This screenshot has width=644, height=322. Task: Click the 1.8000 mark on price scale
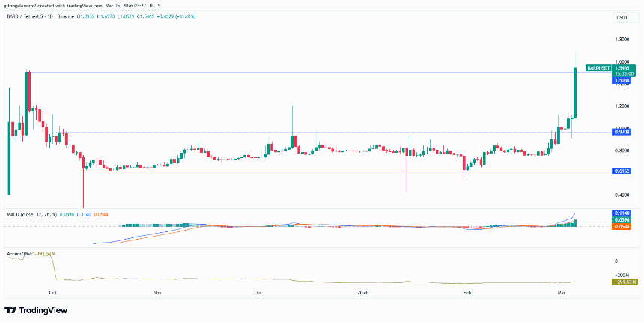pos(621,40)
